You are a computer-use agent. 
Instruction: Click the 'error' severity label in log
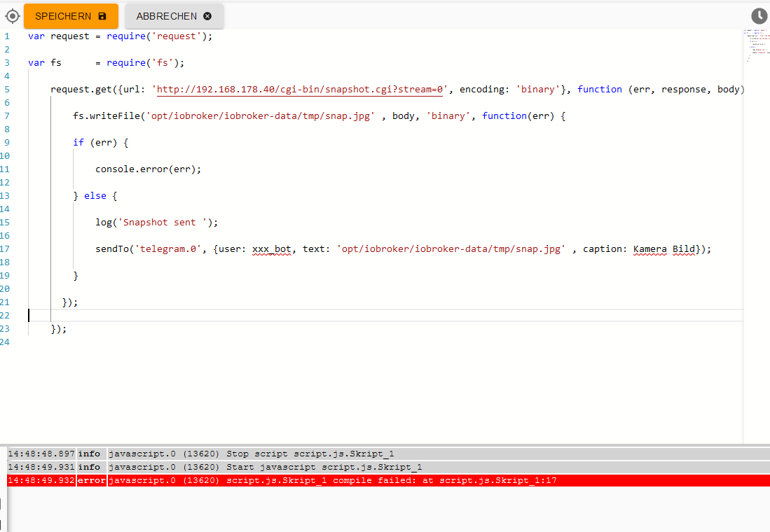91,480
